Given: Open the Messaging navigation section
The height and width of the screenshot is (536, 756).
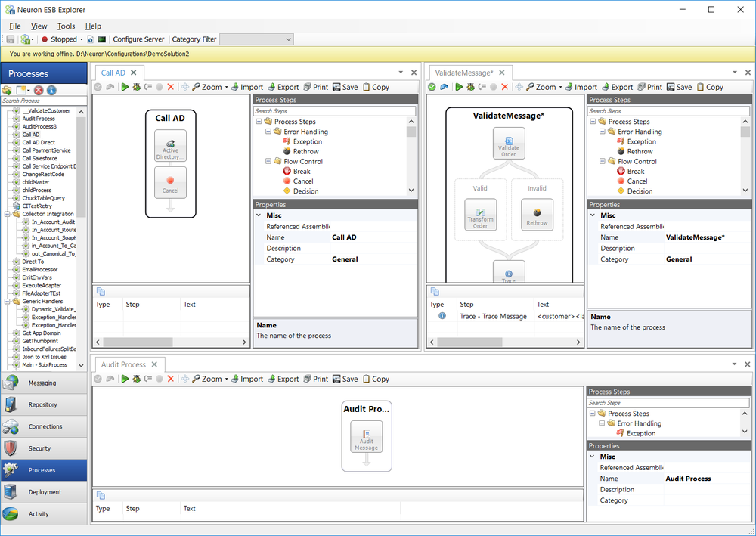Looking at the screenshot, I should point(44,383).
